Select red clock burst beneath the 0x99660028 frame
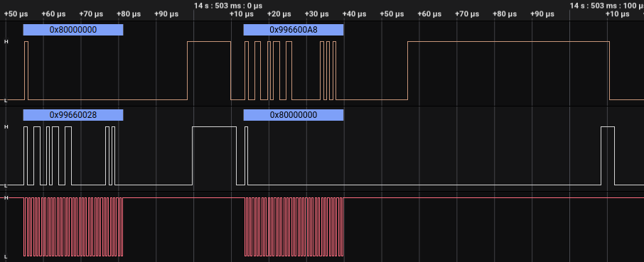 pyautogui.click(x=73, y=226)
